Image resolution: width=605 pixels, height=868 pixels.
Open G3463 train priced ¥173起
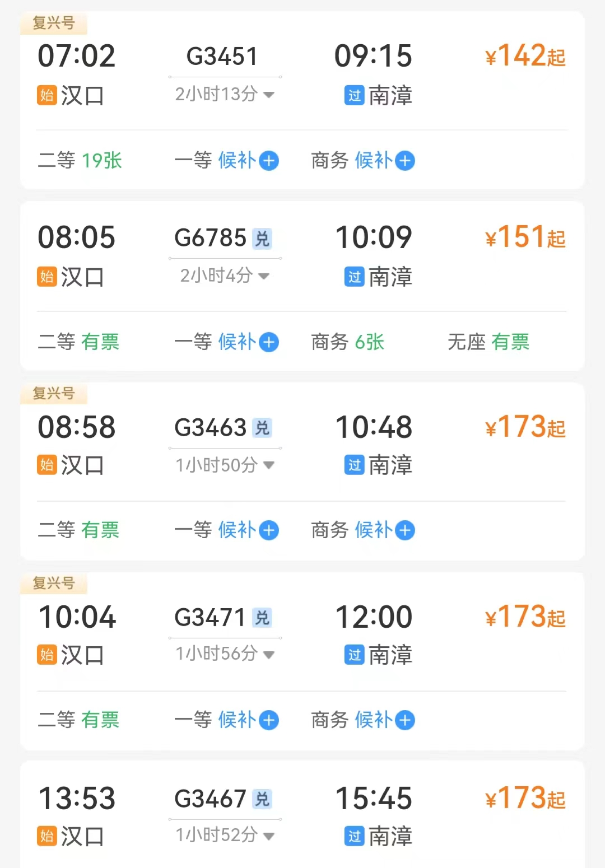click(x=525, y=428)
